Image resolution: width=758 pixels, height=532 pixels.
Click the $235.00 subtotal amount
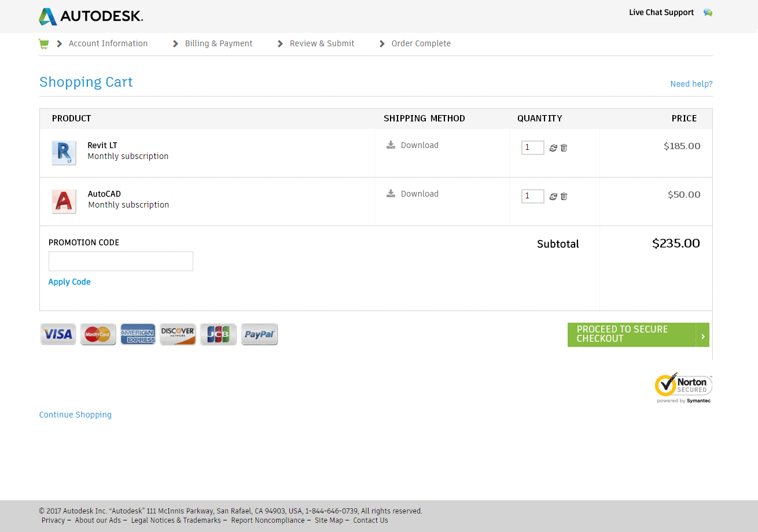click(x=676, y=243)
